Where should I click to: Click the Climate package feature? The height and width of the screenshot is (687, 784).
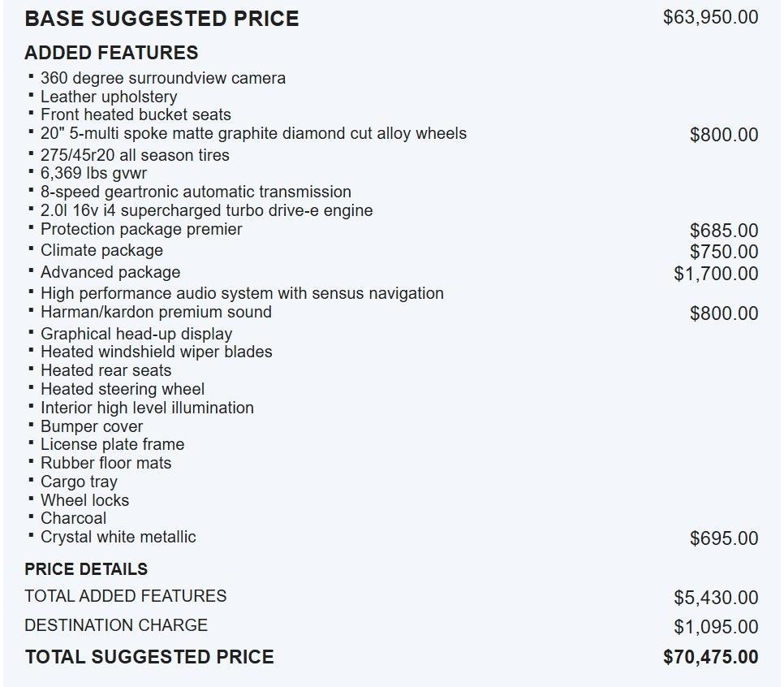tap(101, 250)
